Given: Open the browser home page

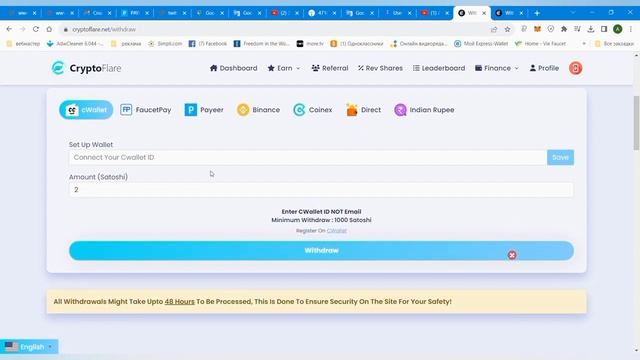Looking at the screenshot, I should pyautogui.click(x=49, y=29).
